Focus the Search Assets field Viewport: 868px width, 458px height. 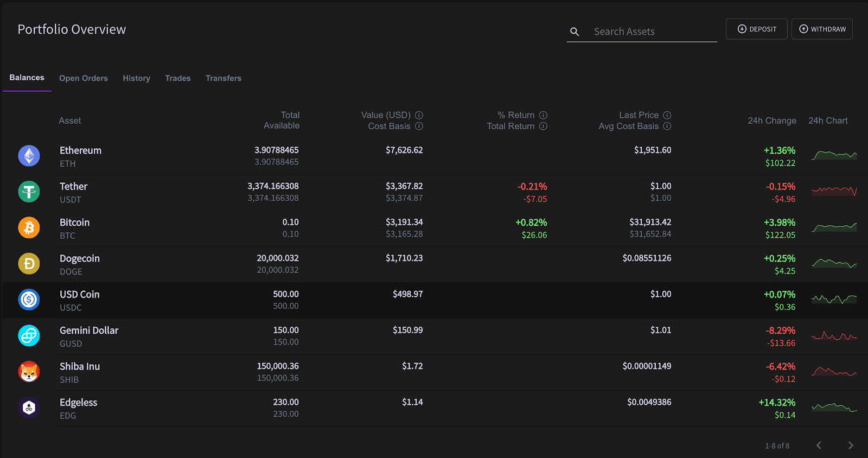[x=642, y=31]
